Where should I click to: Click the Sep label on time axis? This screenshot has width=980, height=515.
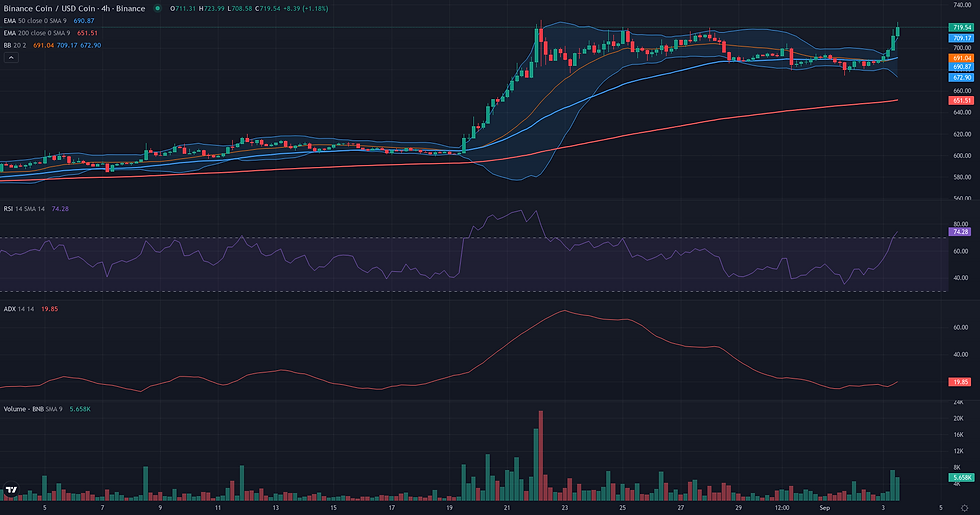pyautogui.click(x=824, y=508)
